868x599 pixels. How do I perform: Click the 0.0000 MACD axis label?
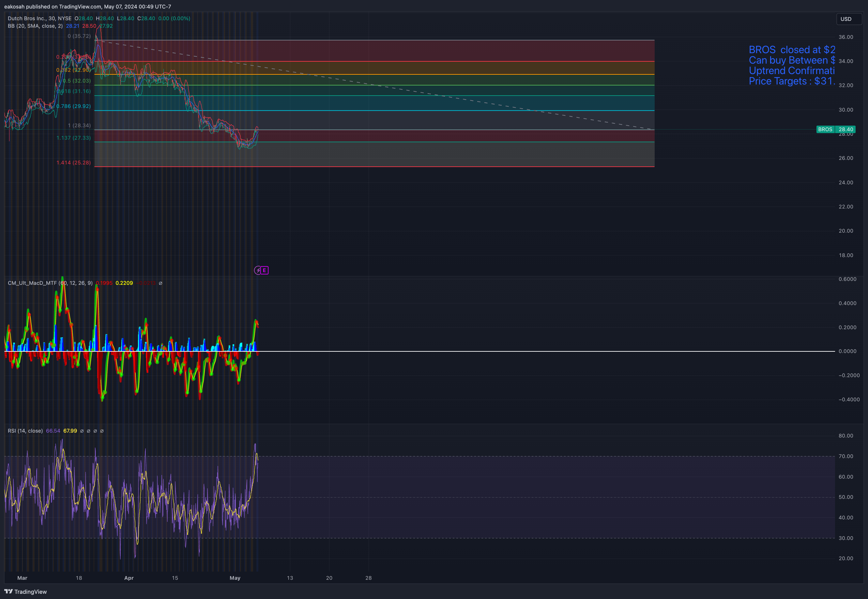(847, 351)
